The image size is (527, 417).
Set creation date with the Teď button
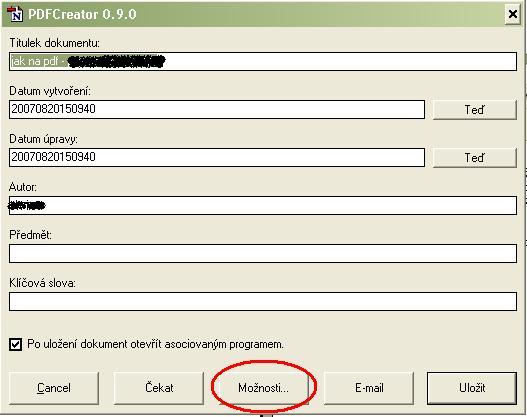tap(475, 110)
